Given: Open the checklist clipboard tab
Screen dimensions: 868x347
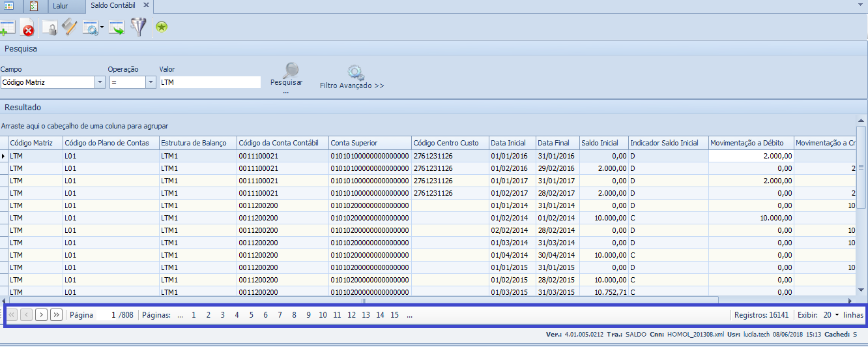Looking at the screenshot, I should pyautogui.click(x=34, y=6).
